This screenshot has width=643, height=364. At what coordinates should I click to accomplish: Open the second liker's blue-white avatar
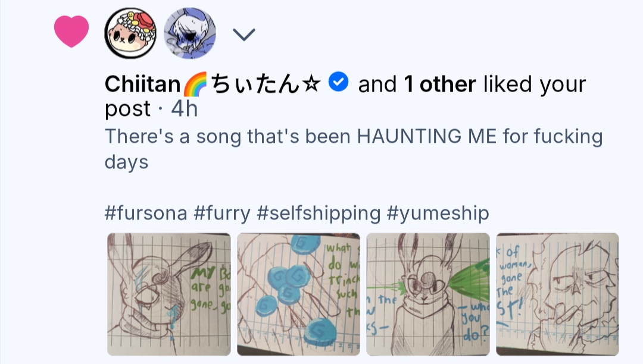click(189, 33)
